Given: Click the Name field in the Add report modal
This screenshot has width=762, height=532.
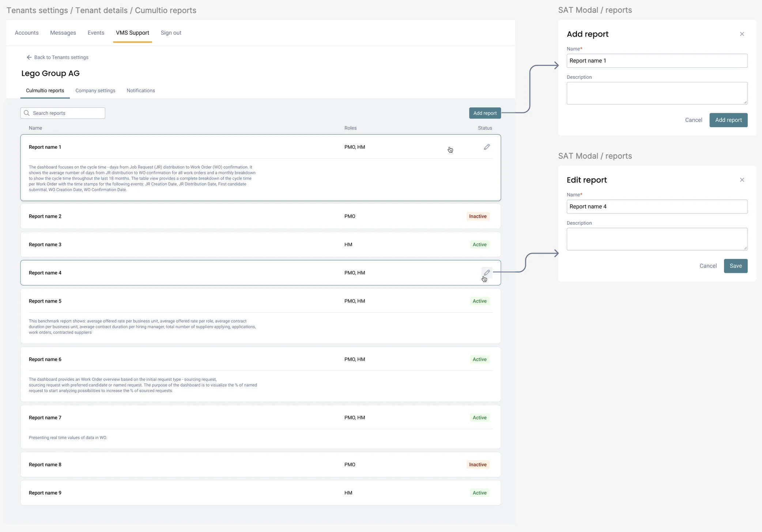Looking at the screenshot, I should [657, 61].
